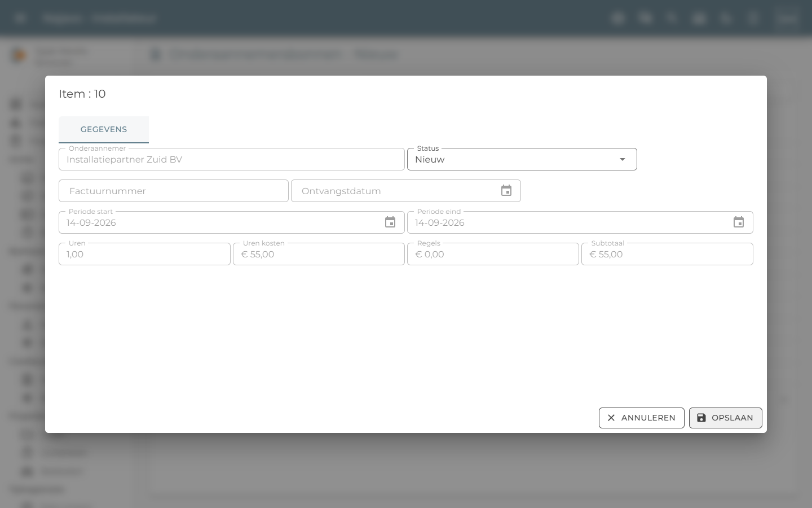Select the Periode start date field
This screenshot has width=812, height=508.
pyautogui.click(x=232, y=222)
